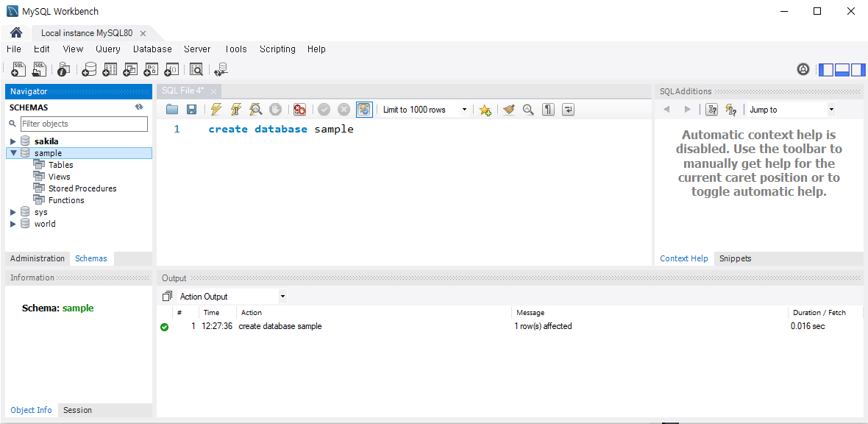This screenshot has height=424, width=868.
Task: Copy output icon beside Action Output
Action: pyautogui.click(x=168, y=296)
